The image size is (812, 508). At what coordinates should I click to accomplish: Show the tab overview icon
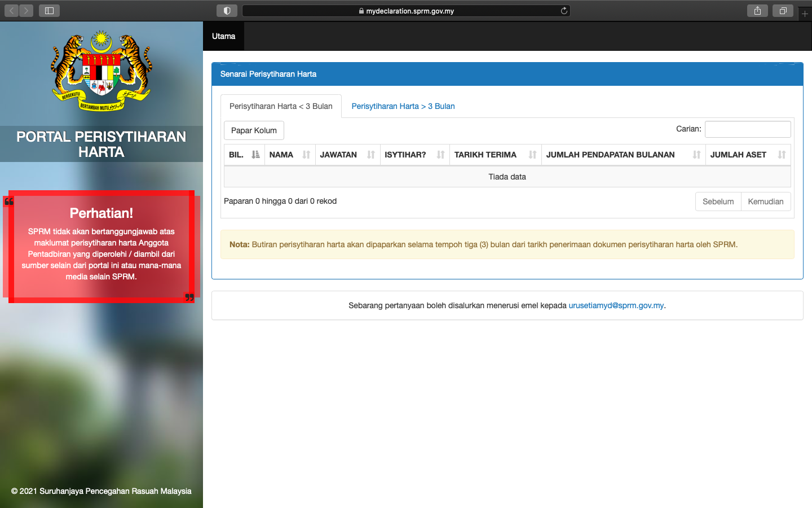(x=783, y=11)
